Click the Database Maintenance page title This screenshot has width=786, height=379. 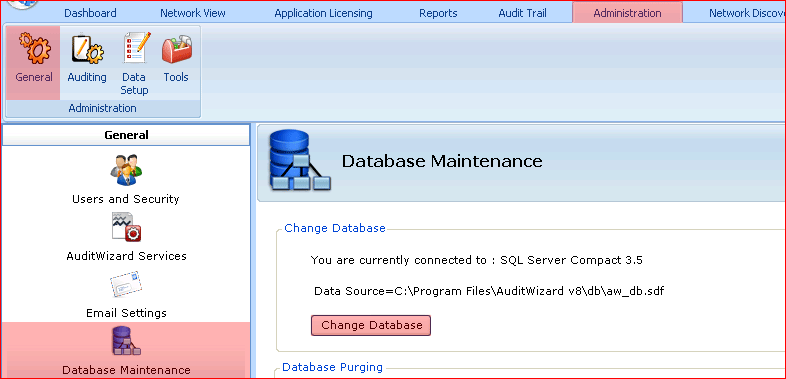[x=442, y=161]
